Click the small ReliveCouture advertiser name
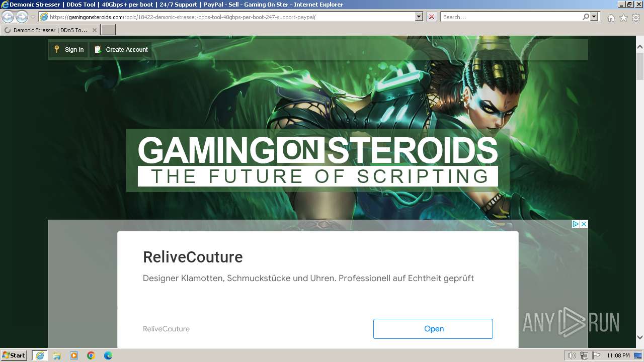 coord(166,329)
